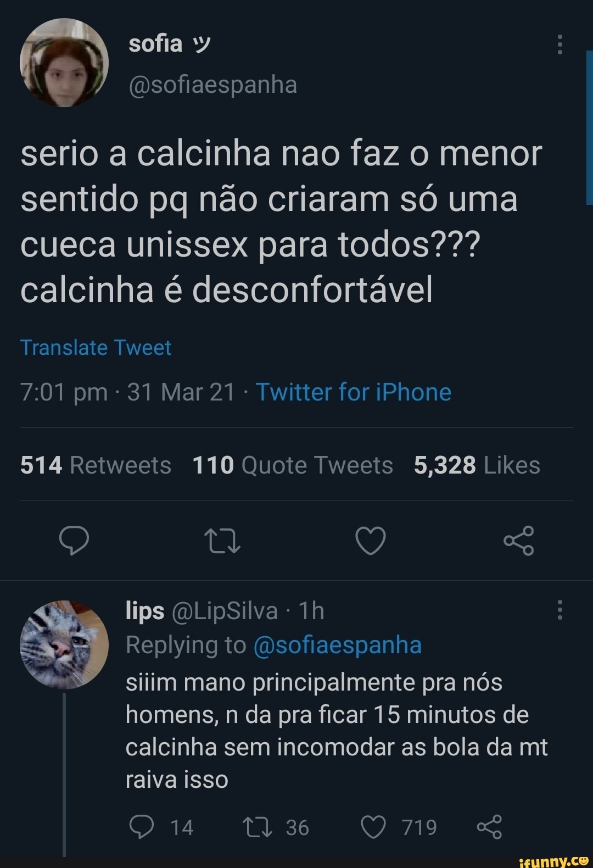593x868 pixels.
Task: Open the Twitter for iPhone link
Action: (x=354, y=392)
